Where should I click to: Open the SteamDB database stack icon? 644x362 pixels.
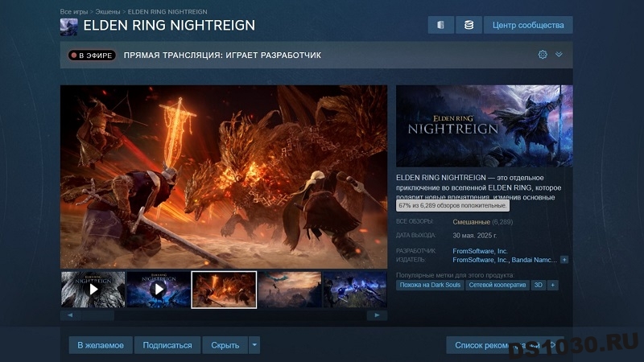[469, 25]
